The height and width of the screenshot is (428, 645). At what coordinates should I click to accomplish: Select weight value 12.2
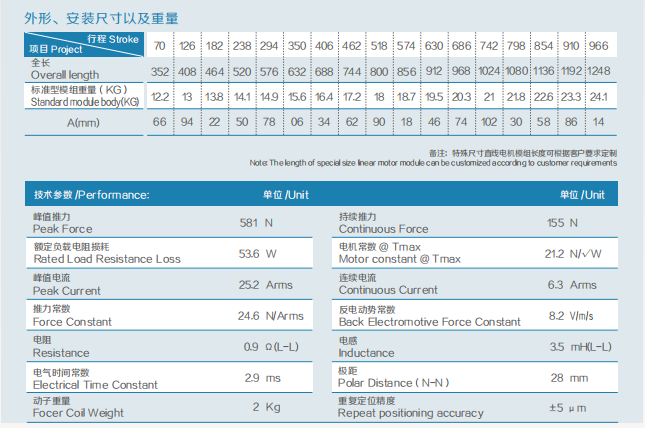[160, 97]
